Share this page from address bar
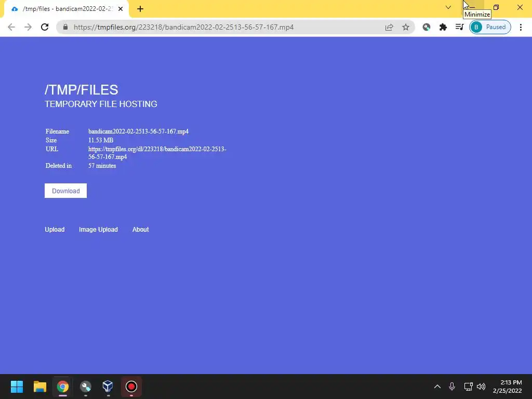Image resolution: width=532 pixels, height=399 pixels. 389,27
